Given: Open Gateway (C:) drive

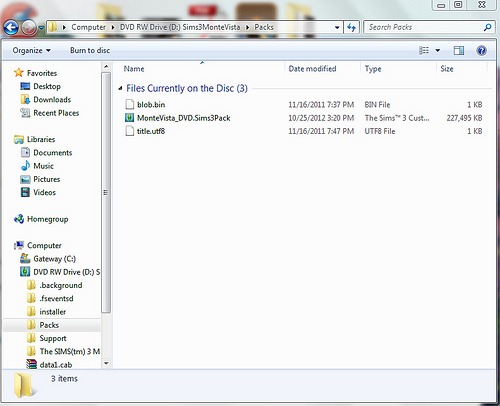Looking at the screenshot, I should coord(54,259).
